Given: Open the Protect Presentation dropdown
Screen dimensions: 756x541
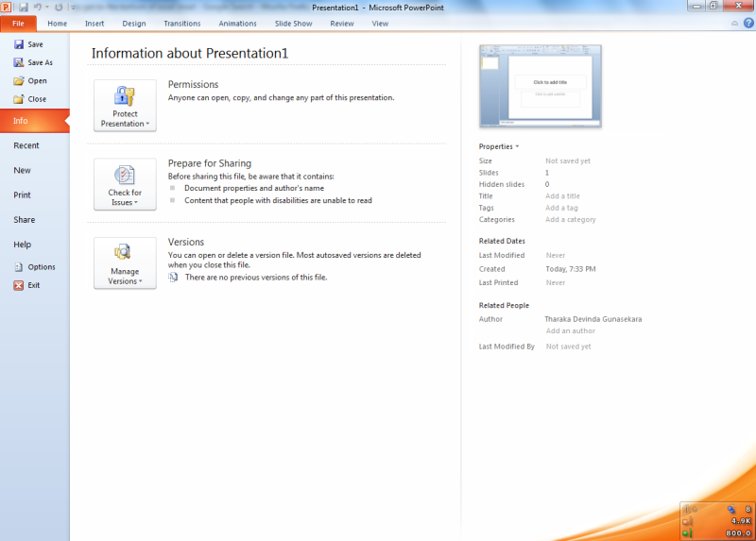Looking at the screenshot, I should [125, 106].
